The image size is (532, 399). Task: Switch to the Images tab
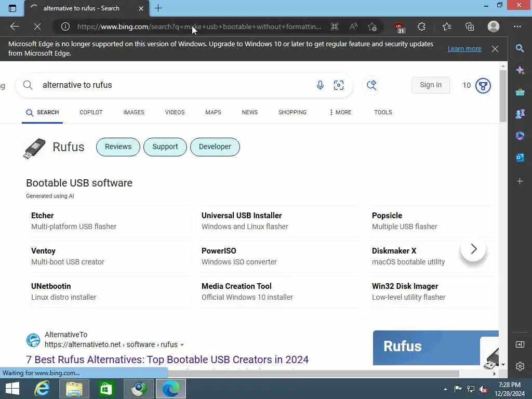[134, 112]
